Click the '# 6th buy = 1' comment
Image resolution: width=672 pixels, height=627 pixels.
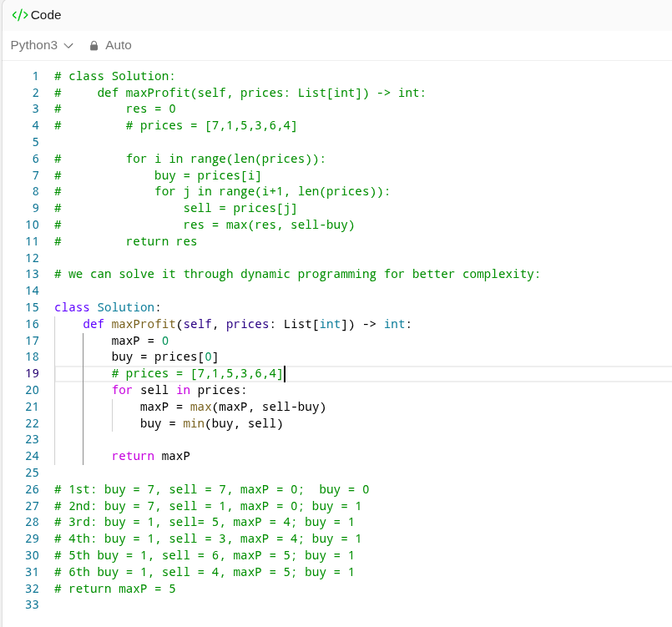205,572
